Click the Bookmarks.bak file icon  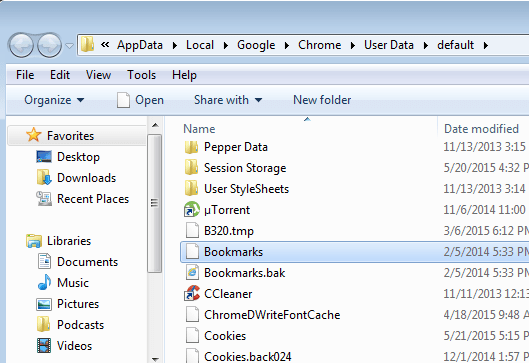[192, 273]
